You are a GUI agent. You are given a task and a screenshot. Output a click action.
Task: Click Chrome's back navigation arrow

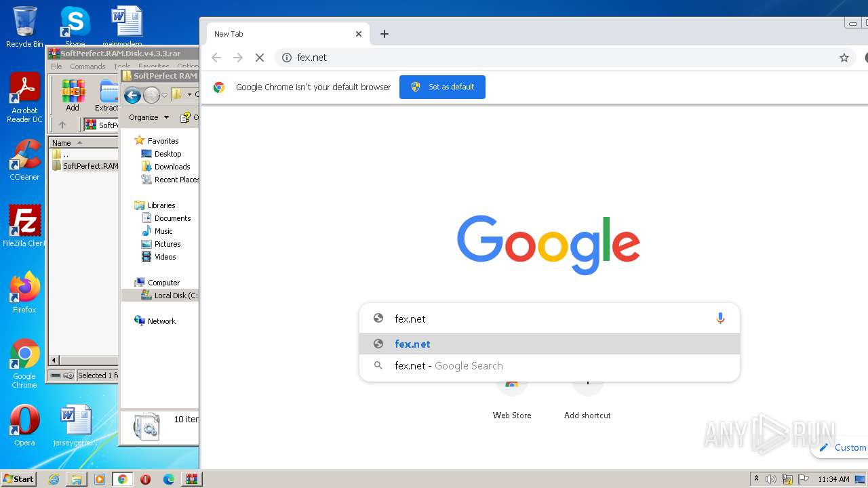pos(216,58)
